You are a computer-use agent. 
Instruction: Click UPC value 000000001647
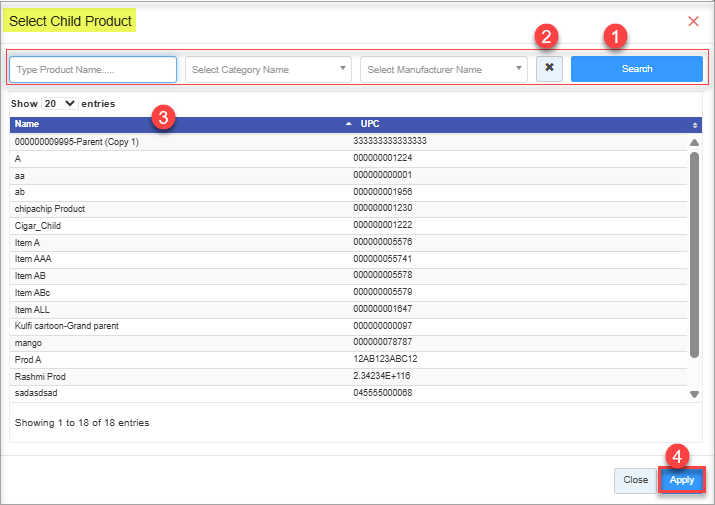(x=383, y=309)
